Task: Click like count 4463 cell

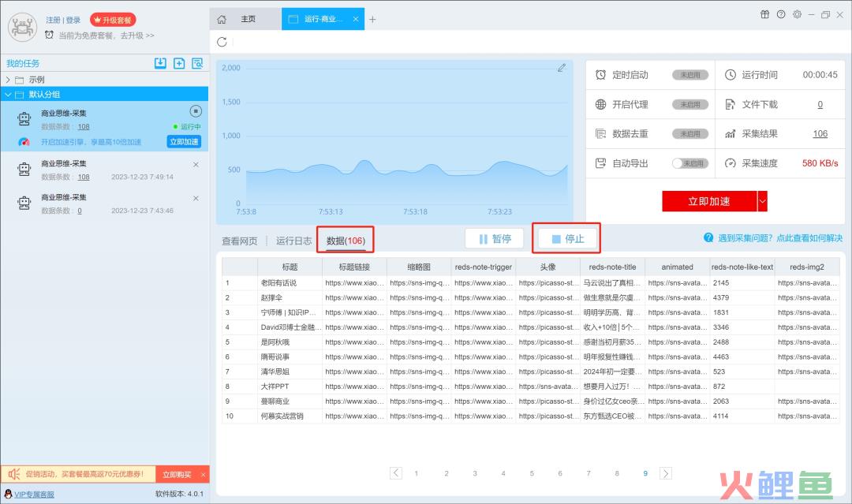Action: pos(742,357)
